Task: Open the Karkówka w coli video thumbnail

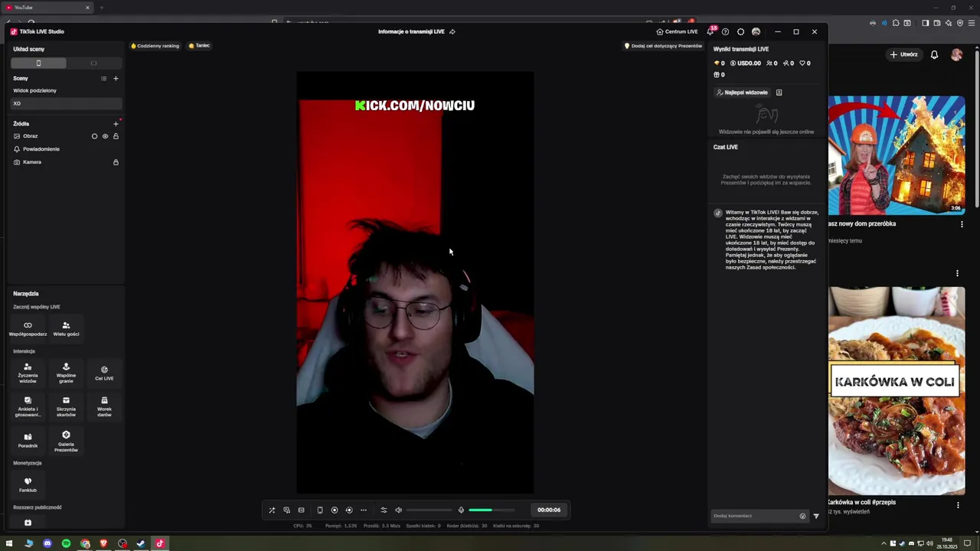Action: click(897, 391)
